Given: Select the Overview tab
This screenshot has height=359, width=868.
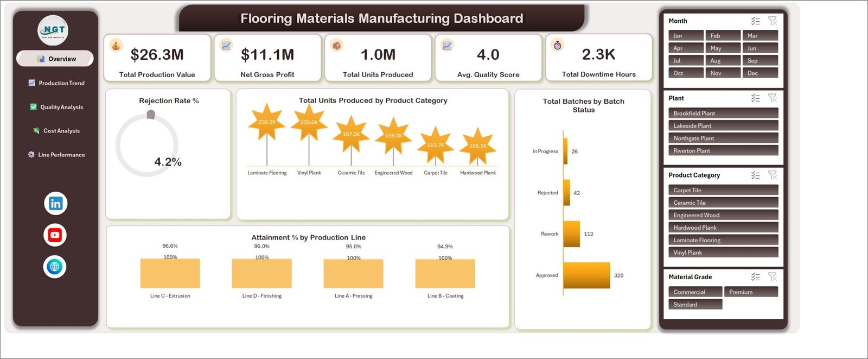Looking at the screenshot, I should [x=55, y=59].
